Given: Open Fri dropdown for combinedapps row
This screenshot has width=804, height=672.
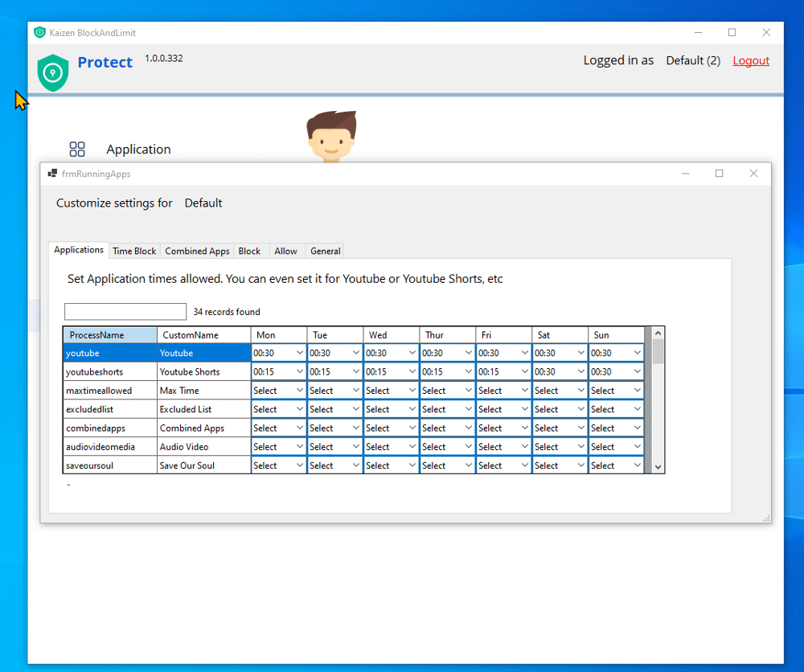Looking at the screenshot, I should pyautogui.click(x=525, y=428).
